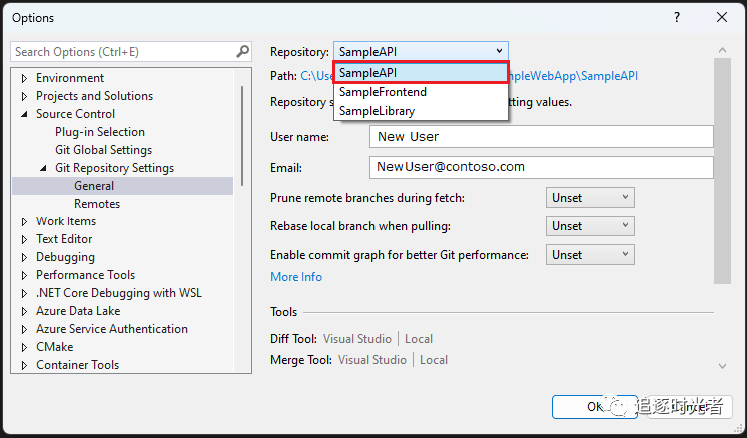Choose SampleAPI from the repository list
The height and width of the screenshot is (438, 747).
(421, 73)
